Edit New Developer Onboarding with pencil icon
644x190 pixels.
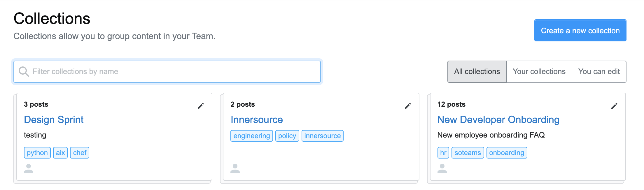click(614, 106)
